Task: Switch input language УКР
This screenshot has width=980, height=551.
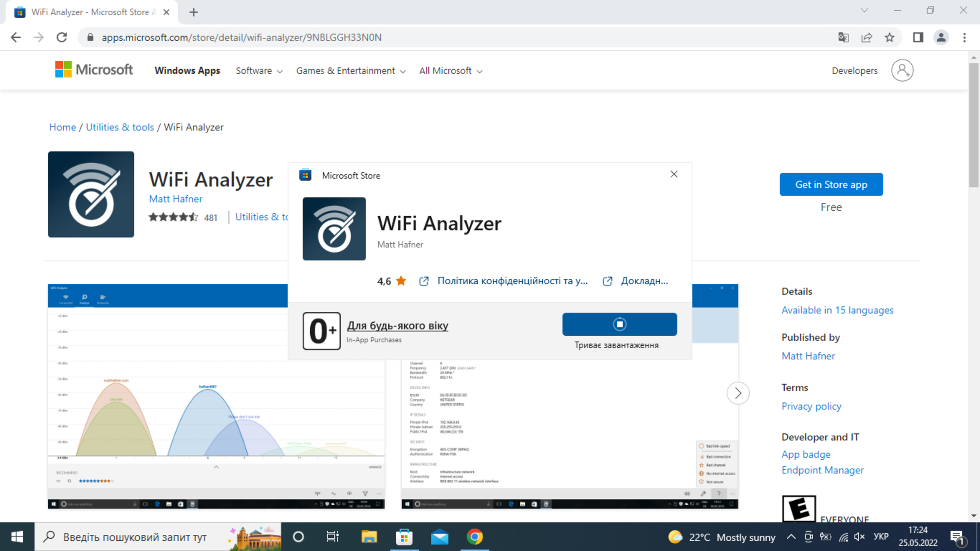Action: click(x=881, y=537)
